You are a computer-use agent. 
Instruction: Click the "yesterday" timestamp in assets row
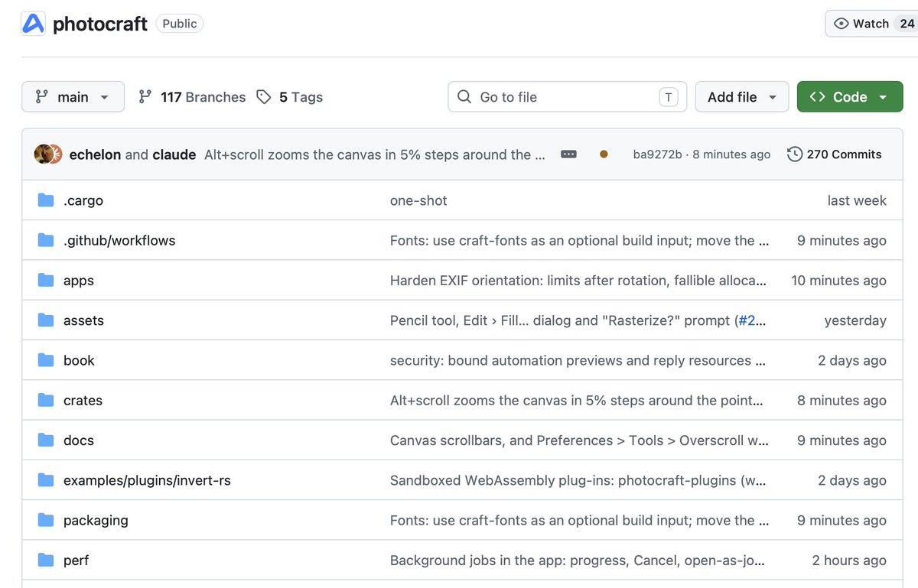(855, 320)
